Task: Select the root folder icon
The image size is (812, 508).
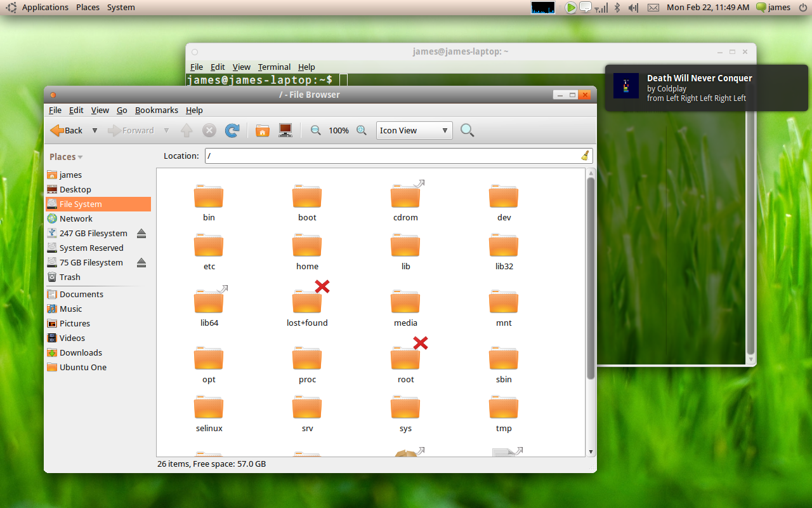Action: point(405,358)
